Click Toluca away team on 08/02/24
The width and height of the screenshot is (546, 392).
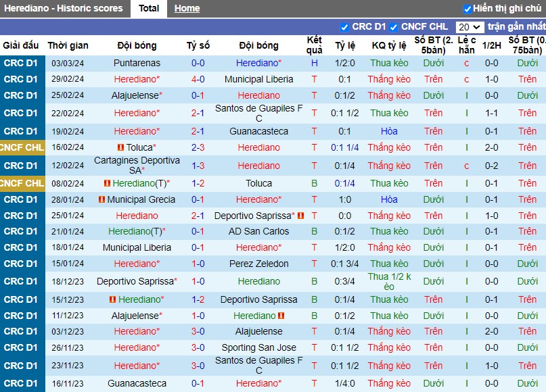[x=258, y=183]
